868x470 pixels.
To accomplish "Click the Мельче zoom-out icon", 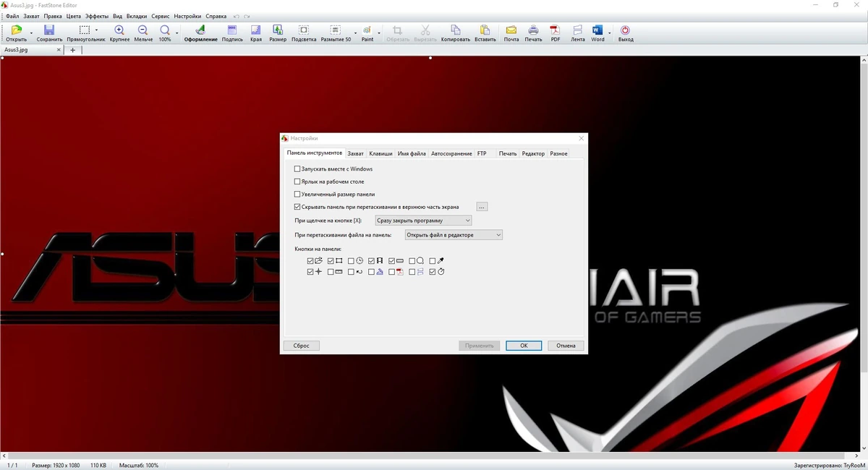I will [142, 30].
